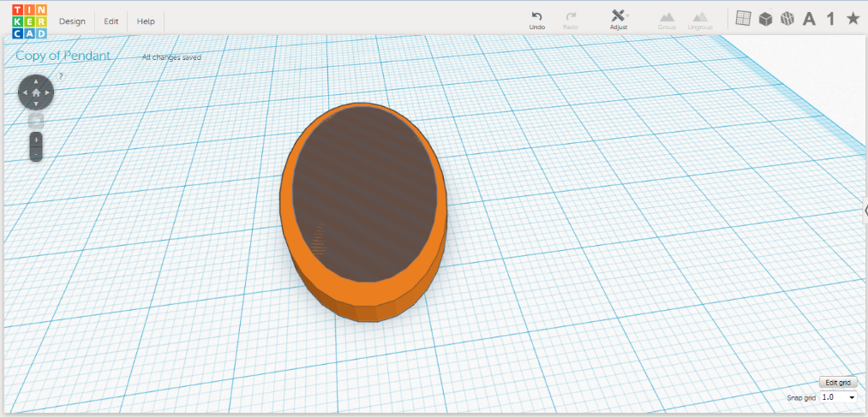The image size is (868, 417).
Task: Click the Tinkercad logo
Action: (29, 21)
